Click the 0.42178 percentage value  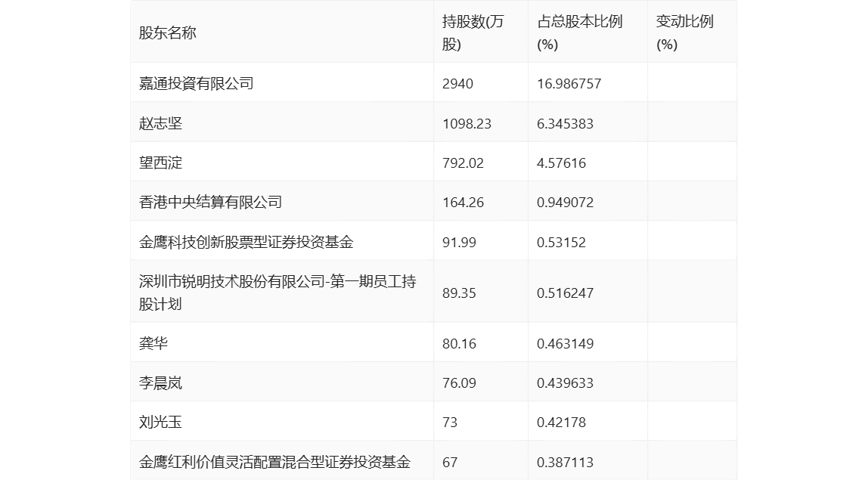coord(561,422)
